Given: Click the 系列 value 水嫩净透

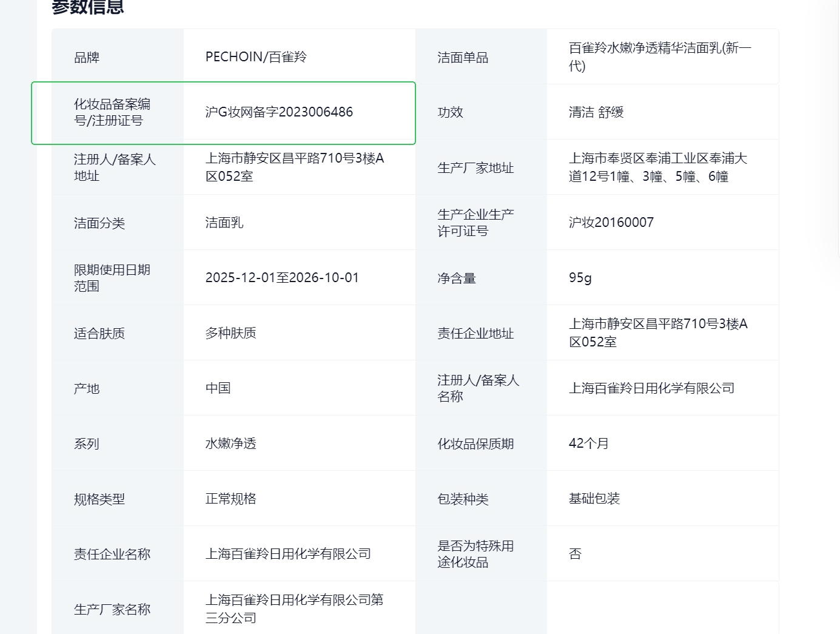Looking at the screenshot, I should pos(230,443).
